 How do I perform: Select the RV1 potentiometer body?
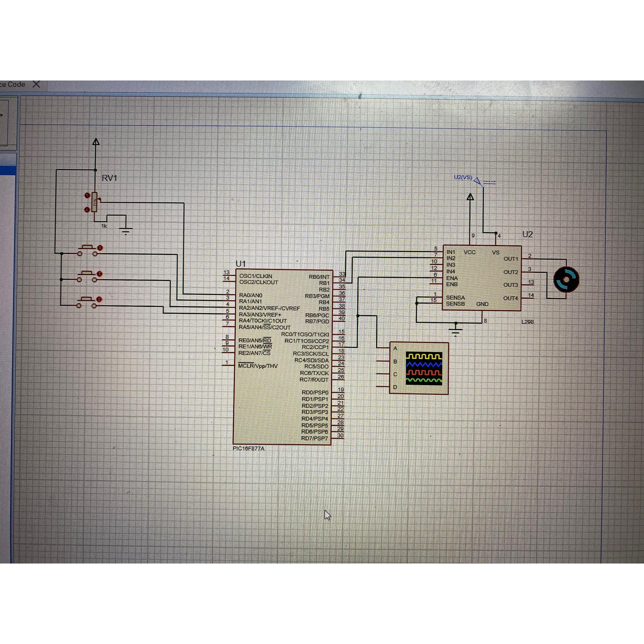click(95, 202)
